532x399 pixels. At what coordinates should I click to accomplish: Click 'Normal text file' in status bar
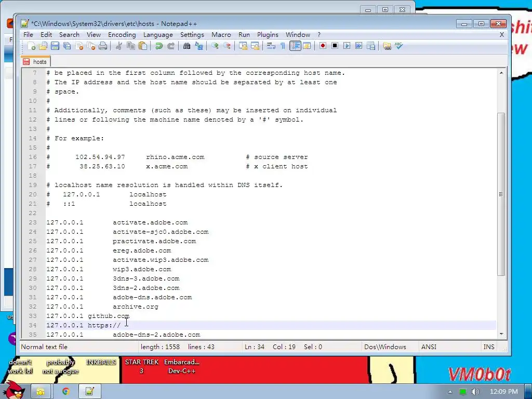(x=44, y=347)
